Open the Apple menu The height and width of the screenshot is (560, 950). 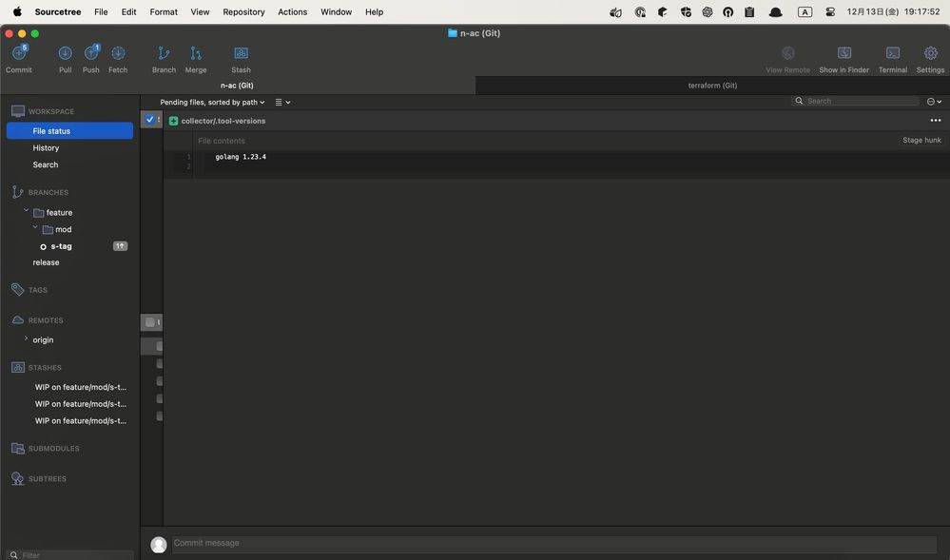pos(17,11)
